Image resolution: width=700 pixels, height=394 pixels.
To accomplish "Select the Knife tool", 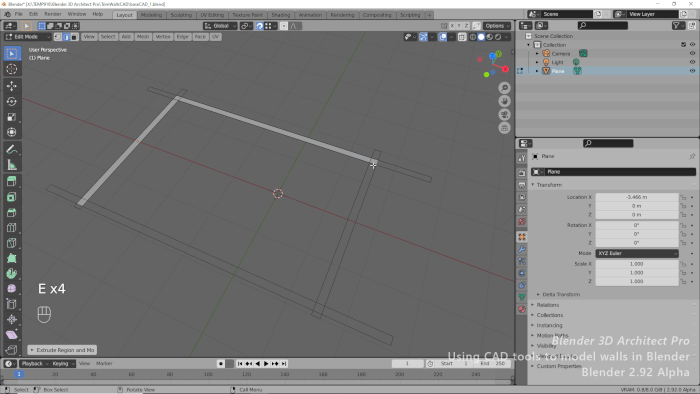I will pyautogui.click(x=12, y=243).
